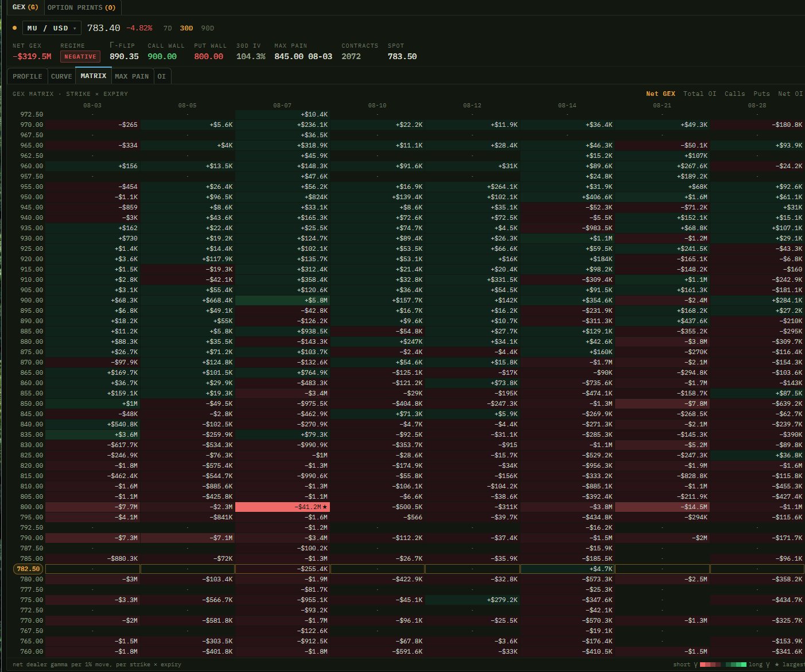Open the OI tab
805x672 pixels.
pyautogui.click(x=162, y=76)
